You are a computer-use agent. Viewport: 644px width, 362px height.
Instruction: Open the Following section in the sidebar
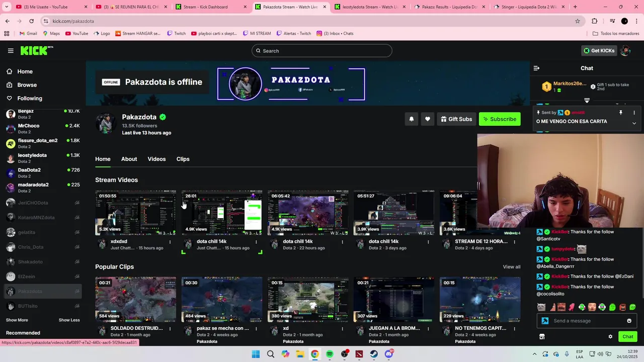pyautogui.click(x=30, y=99)
